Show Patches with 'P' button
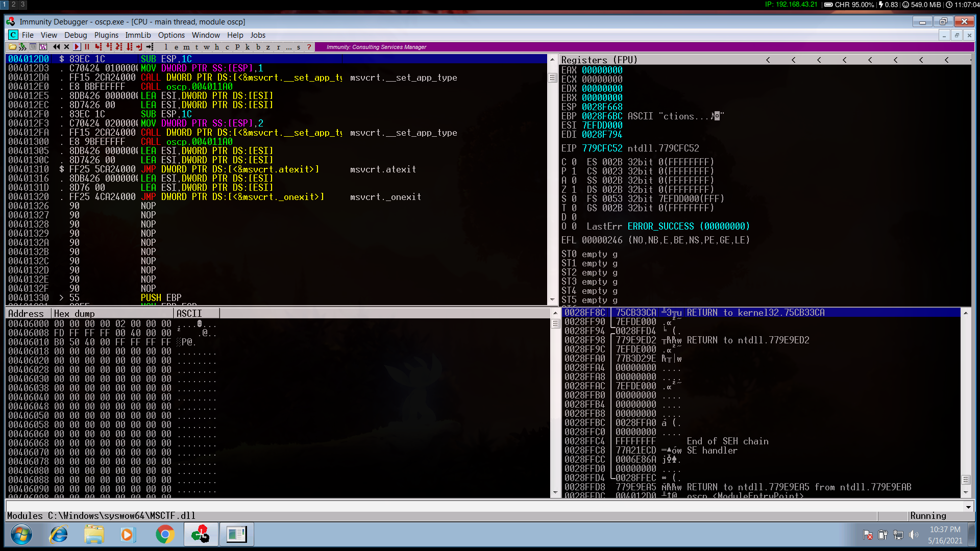Viewport: 980px width, 551px height. [x=237, y=47]
